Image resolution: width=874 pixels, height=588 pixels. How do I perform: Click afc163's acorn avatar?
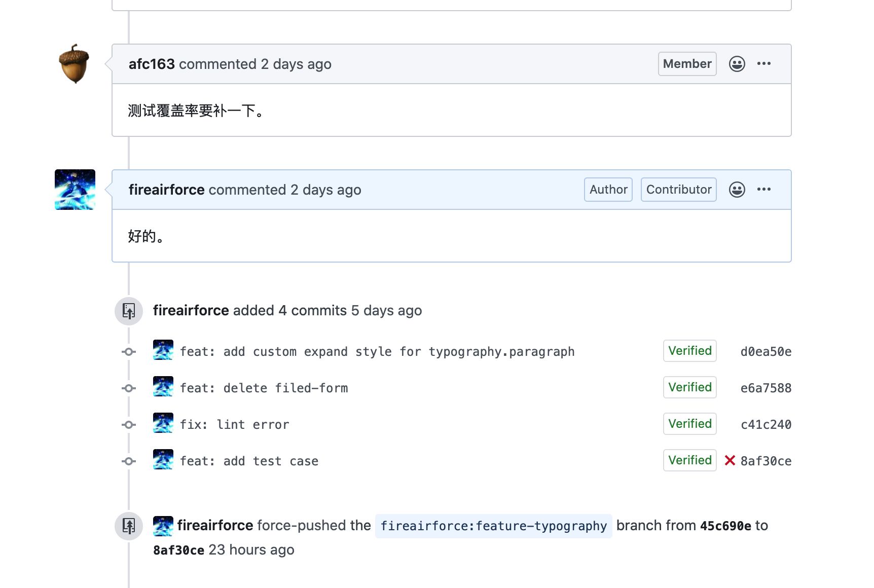tap(75, 64)
